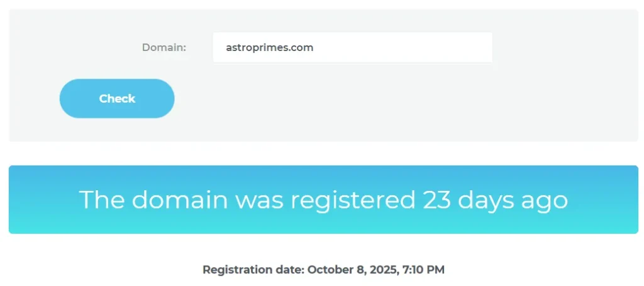Viewport: 644px width, 286px height.
Task: Click the astroprimes.com text in the field
Action: (x=270, y=47)
